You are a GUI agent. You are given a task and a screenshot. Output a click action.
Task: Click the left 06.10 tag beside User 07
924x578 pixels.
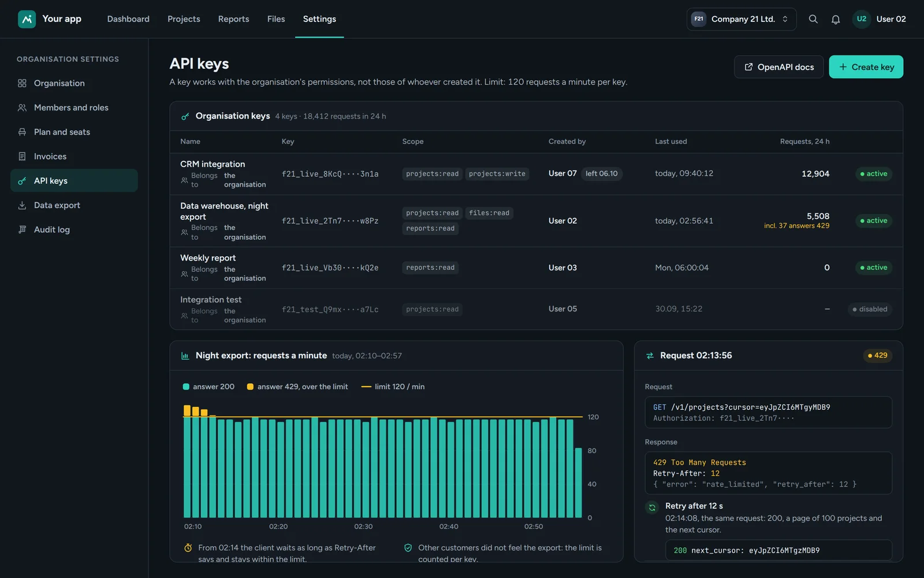pos(602,173)
